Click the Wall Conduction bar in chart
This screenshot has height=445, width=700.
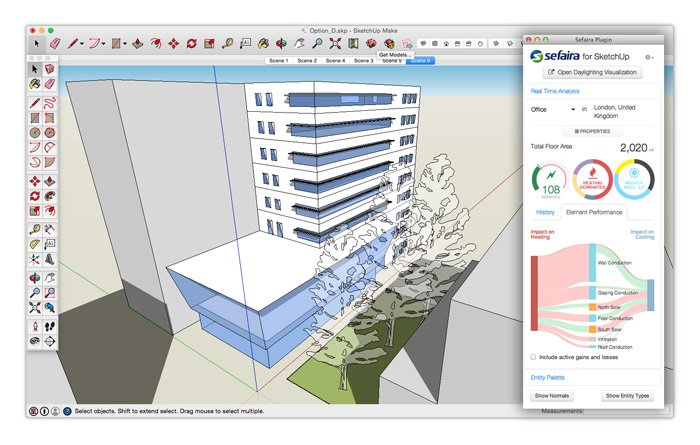click(x=592, y=262)
